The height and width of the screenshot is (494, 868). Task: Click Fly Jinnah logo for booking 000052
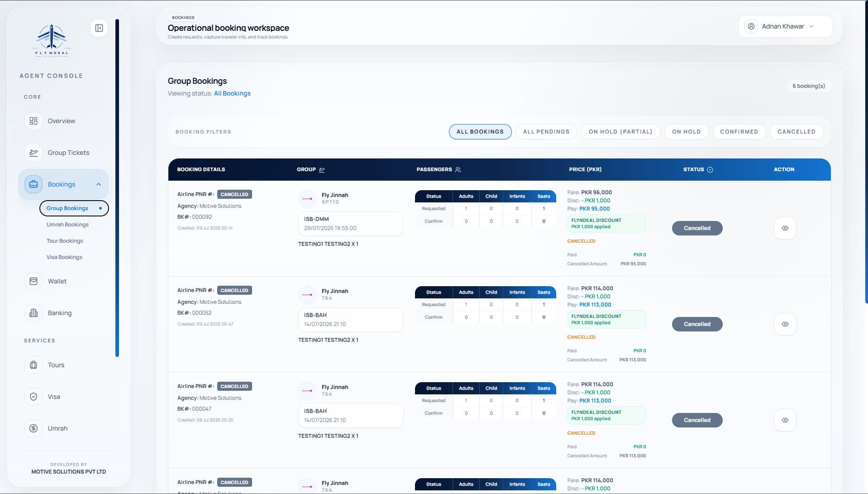307,295
